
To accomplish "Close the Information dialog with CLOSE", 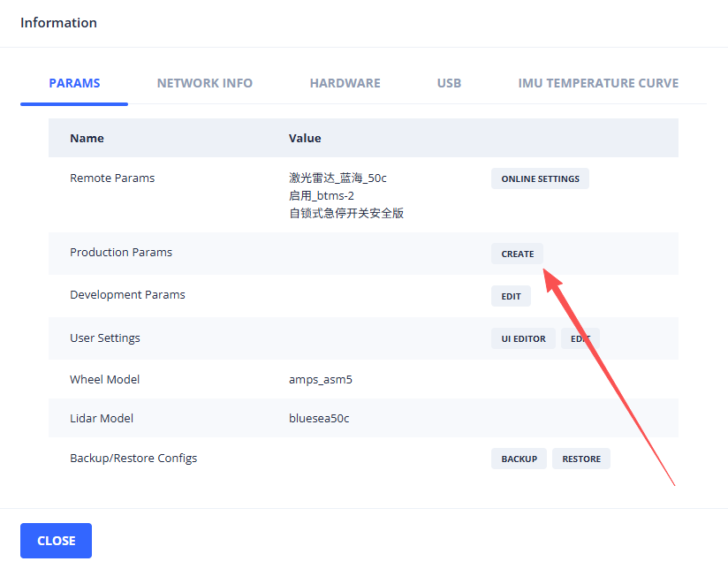I will tap(56, 541).
